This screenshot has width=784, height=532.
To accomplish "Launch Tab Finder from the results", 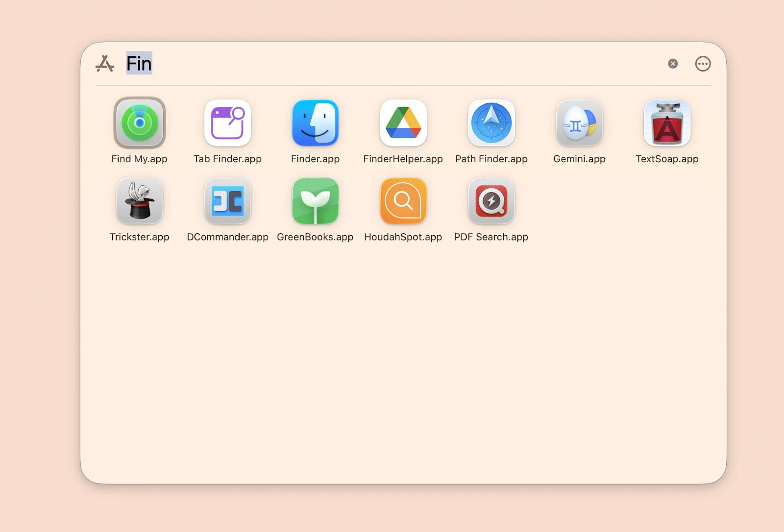I will coord(227,123).
